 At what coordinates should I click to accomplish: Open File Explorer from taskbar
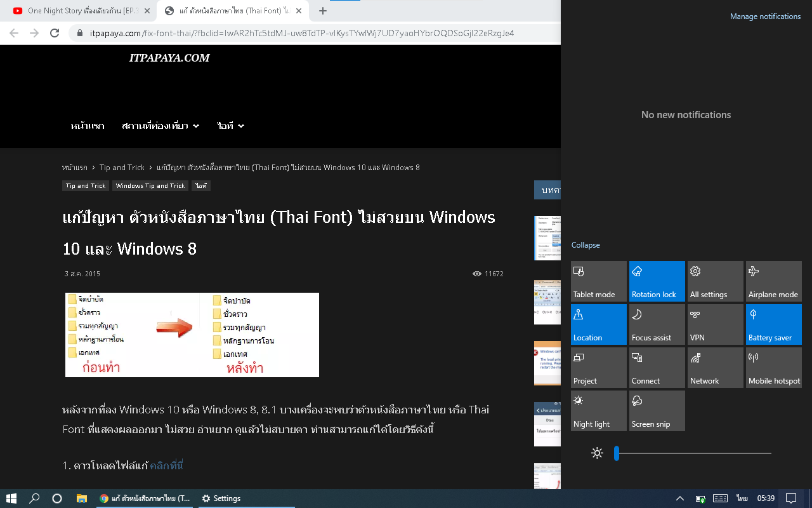[81, 498]
